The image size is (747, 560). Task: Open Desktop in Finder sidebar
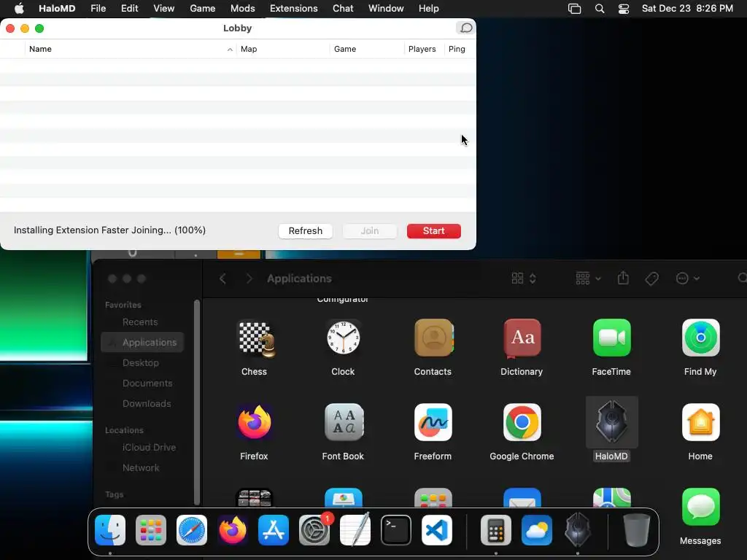point(141,363)
